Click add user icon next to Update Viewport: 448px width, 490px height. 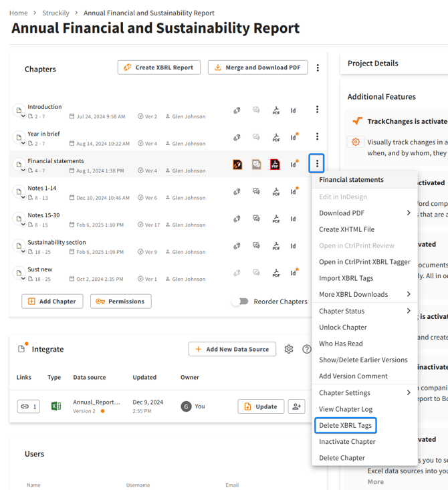point(296,406)
